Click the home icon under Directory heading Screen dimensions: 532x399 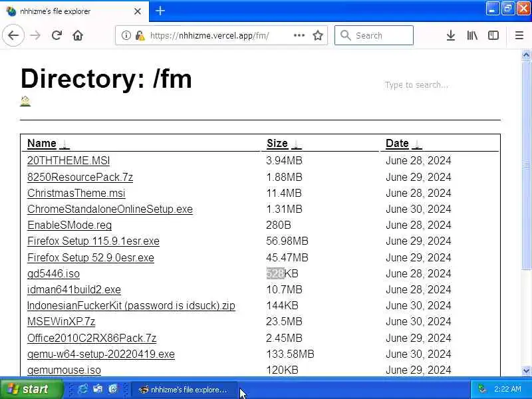click(x=25, y=101)
